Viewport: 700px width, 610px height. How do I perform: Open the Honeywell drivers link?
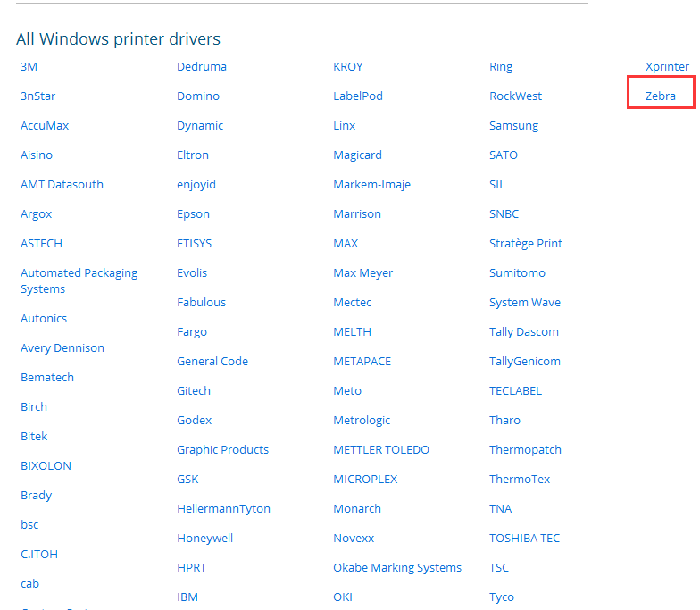point(206,538)
